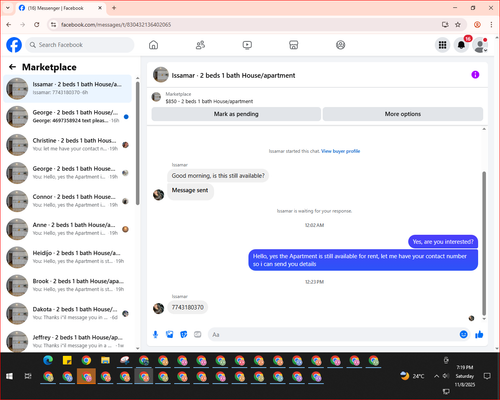500x400 pixels.
Task: Open Christine conversation in list
Action: (x=68, y=145)
